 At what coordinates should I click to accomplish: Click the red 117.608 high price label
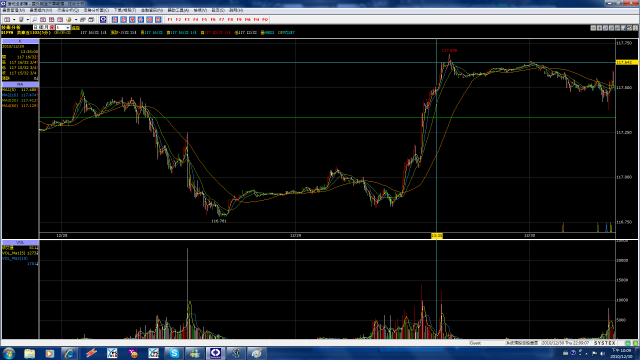click(x=449, y=51)
